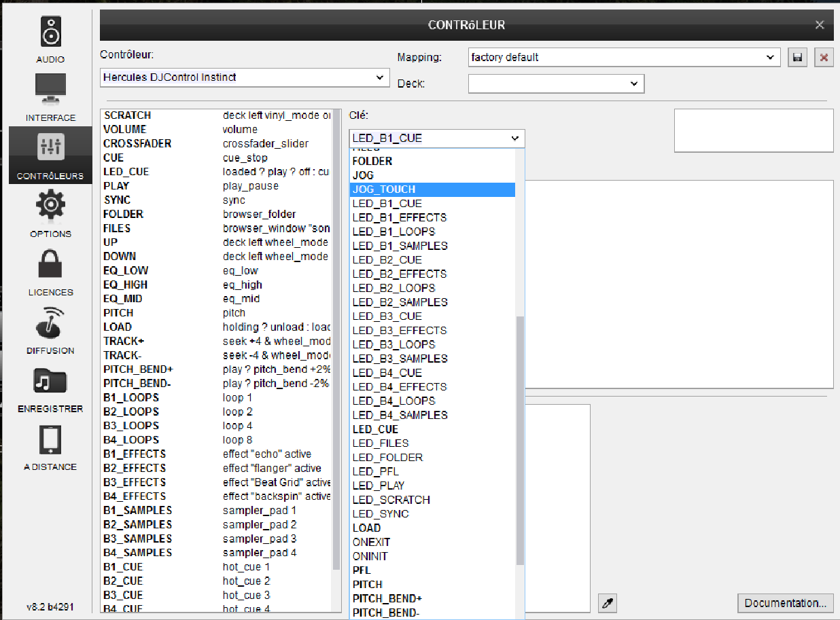Open the Enregistrer recording section
840x620 pixels.
click(50, 389)
